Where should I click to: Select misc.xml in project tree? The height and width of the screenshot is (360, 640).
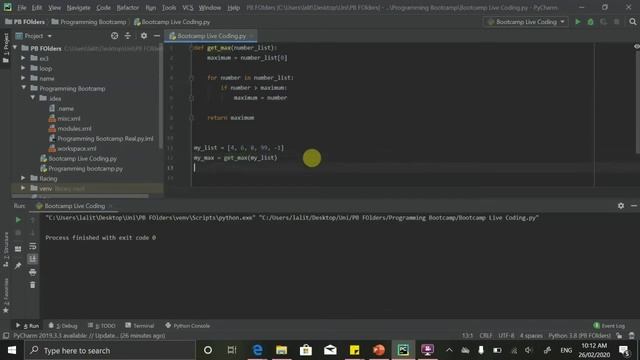click(x=69, y=118)
